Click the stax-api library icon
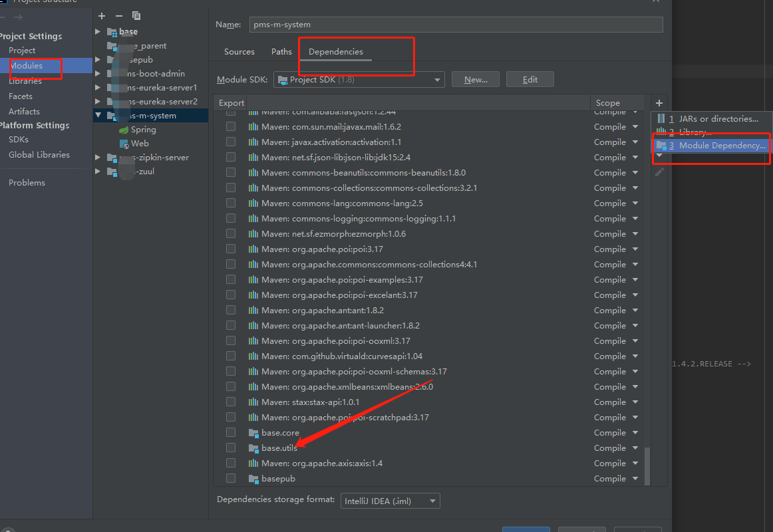The height and width of the screenshot is (532, 773). [x=253, y=402]
